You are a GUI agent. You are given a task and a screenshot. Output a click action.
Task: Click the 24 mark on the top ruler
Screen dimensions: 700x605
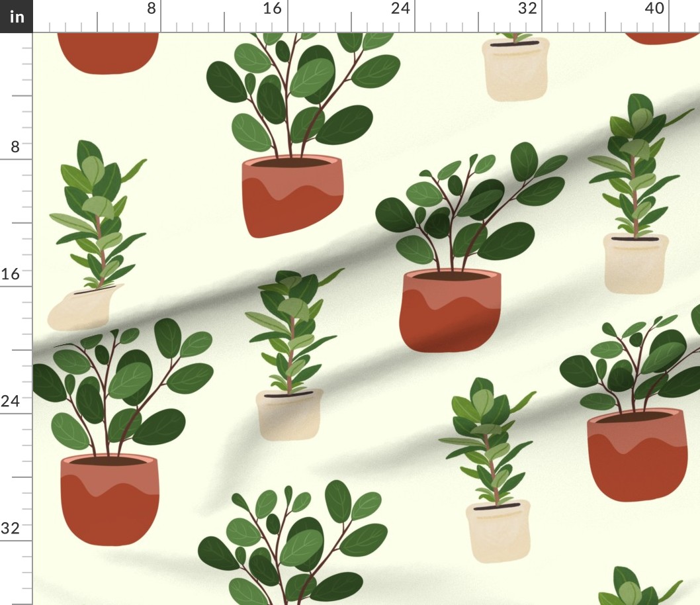(x=400, y=8)
